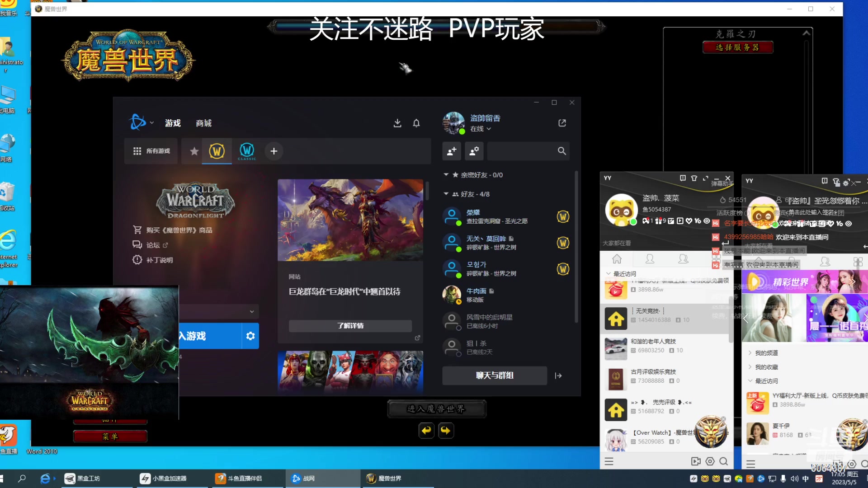Image resolution: width=868 pixels, height=488 pixels.
Task: Click the friends search magnifier icon
Action: click(x=561, y=151)
